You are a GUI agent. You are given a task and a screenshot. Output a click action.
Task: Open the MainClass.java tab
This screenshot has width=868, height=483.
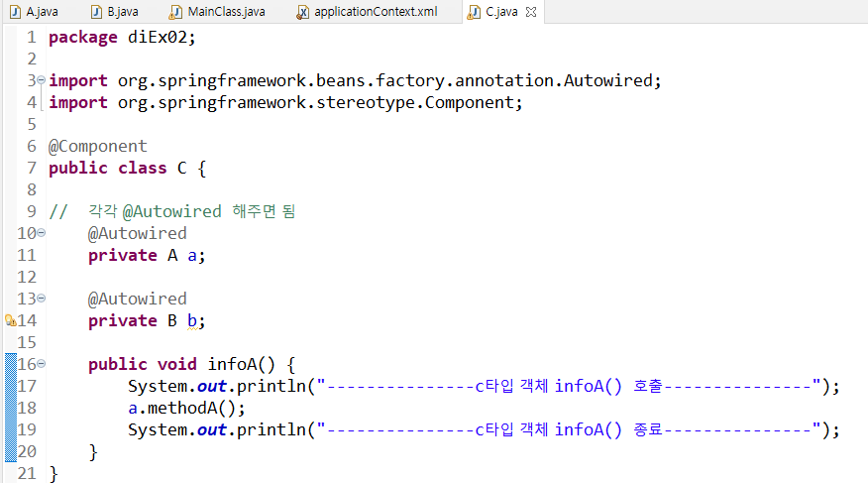click(x=218, y=12)
